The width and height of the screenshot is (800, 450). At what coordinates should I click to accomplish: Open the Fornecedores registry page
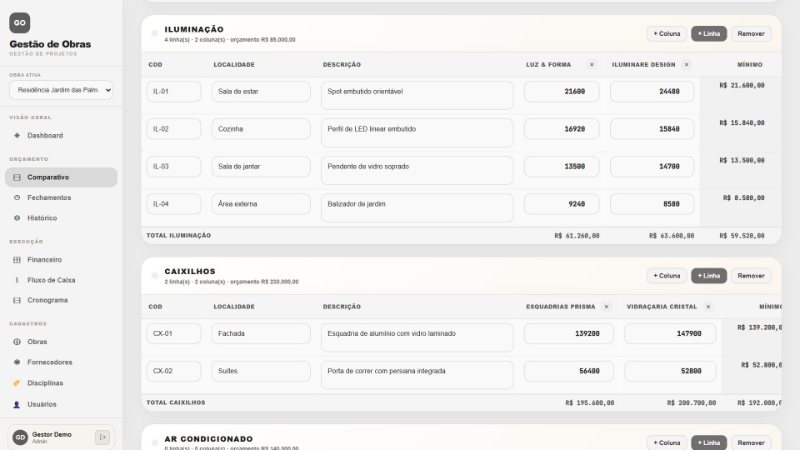tap(61, 362)
